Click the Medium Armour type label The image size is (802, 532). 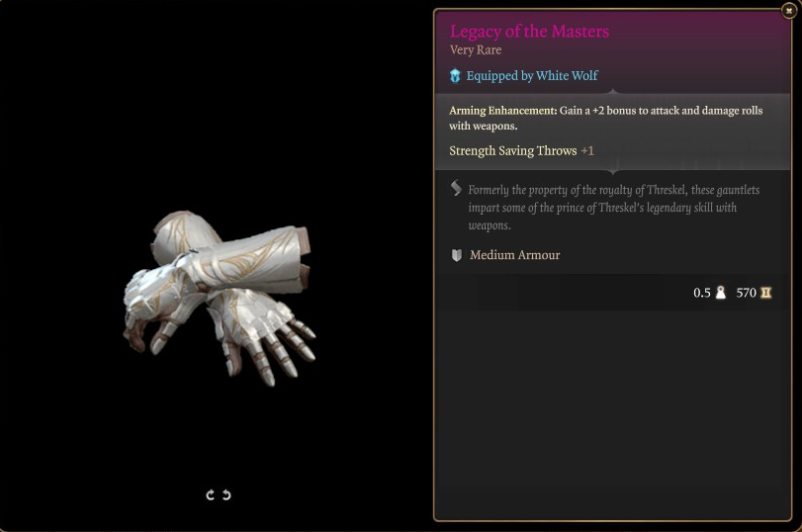point(514,255)
